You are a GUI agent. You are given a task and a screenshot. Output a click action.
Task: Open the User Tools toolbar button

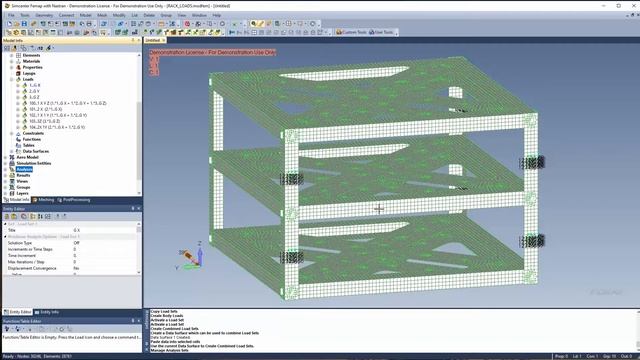click(x=381, y=32)
